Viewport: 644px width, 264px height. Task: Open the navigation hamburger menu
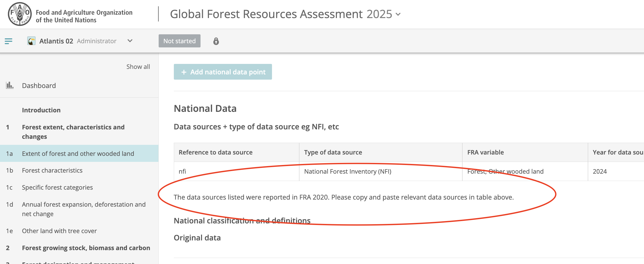[9, 41]
